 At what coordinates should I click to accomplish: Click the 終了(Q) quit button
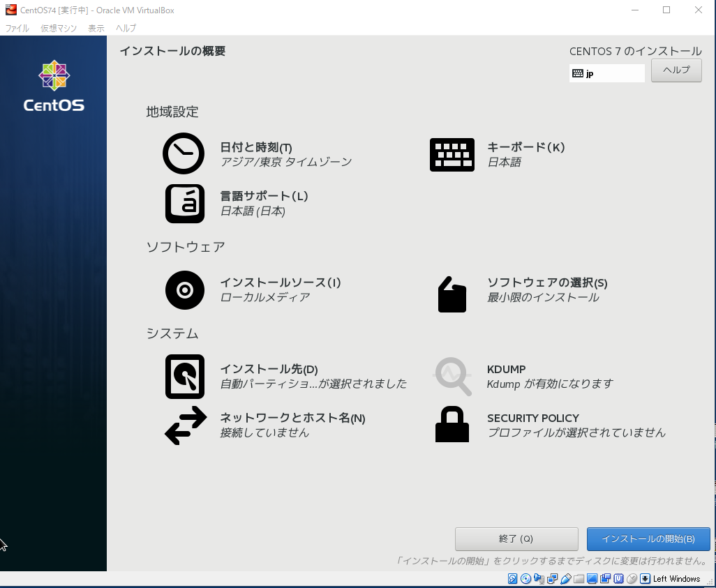pos(516,539)
